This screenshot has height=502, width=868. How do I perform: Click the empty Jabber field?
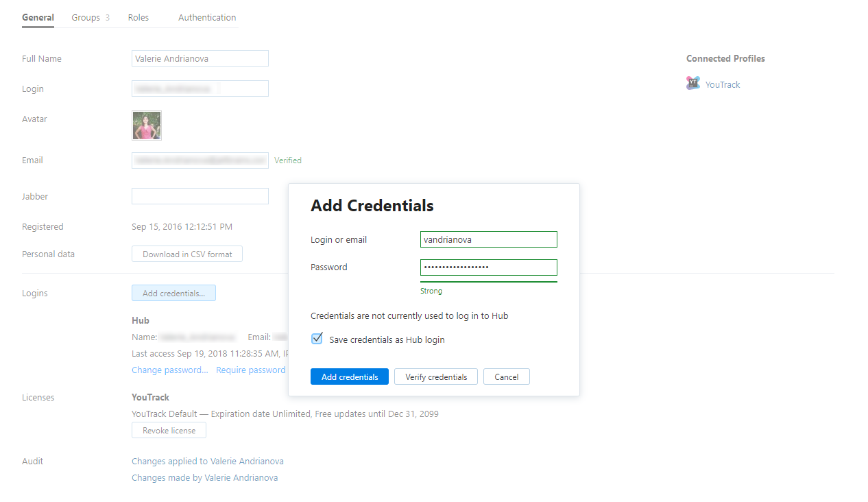tap(200, 196)
